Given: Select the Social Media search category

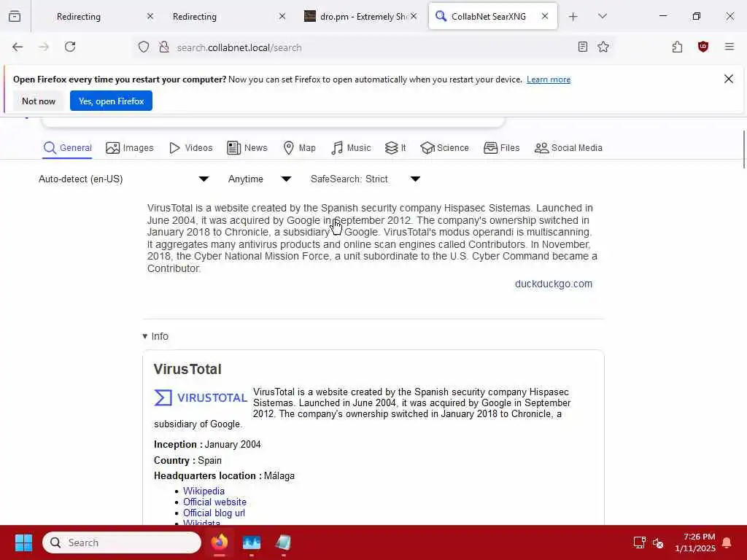Looking at the screenshot, I should (x=568, y=148).
